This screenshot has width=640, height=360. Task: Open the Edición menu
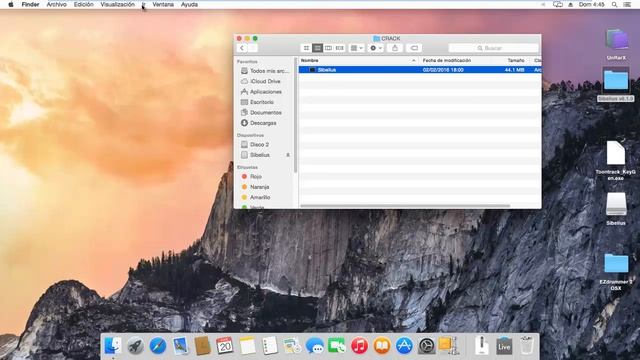(83, 4)
